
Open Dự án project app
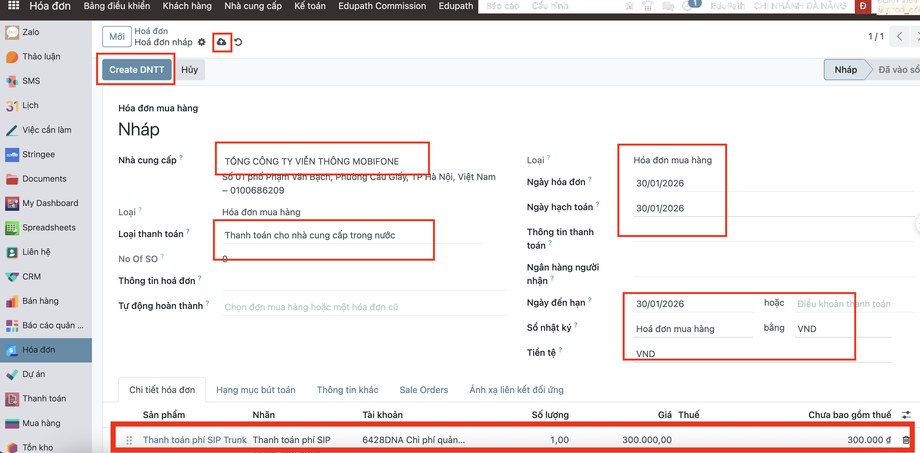pyautogui.click(x=46, y=374)
